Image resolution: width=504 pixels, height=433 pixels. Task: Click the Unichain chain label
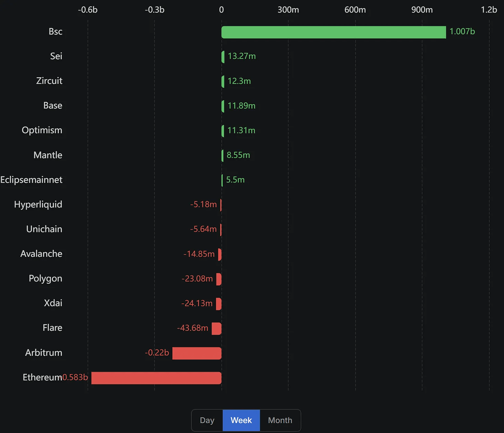click(44, 229)
